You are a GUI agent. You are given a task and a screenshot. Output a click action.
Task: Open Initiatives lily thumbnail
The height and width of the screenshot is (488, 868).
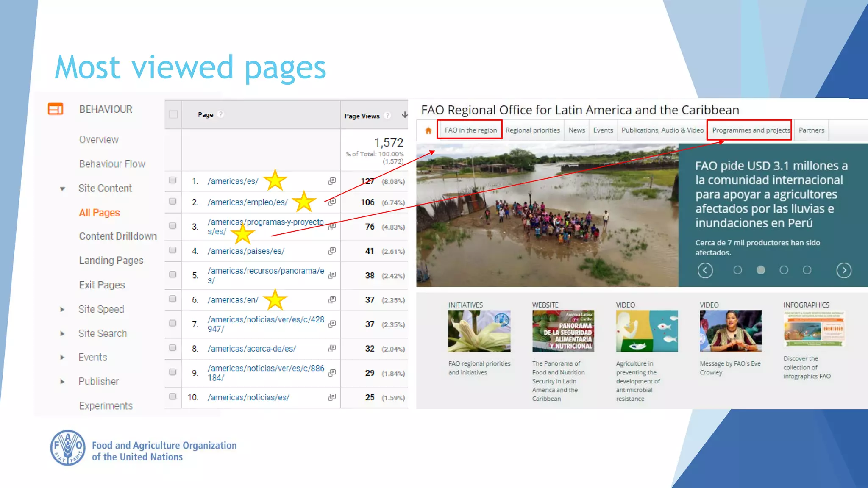479,331
